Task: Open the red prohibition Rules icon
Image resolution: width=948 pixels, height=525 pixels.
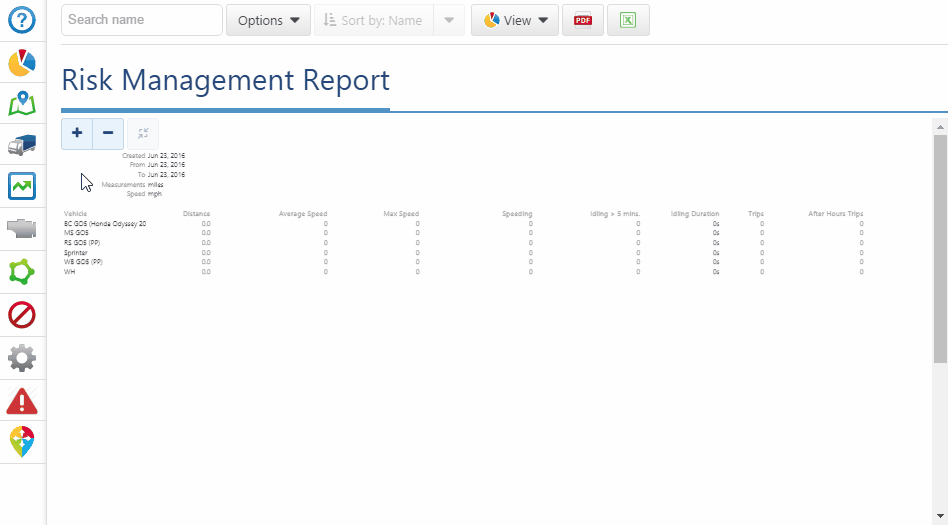Action: point(22,315)
